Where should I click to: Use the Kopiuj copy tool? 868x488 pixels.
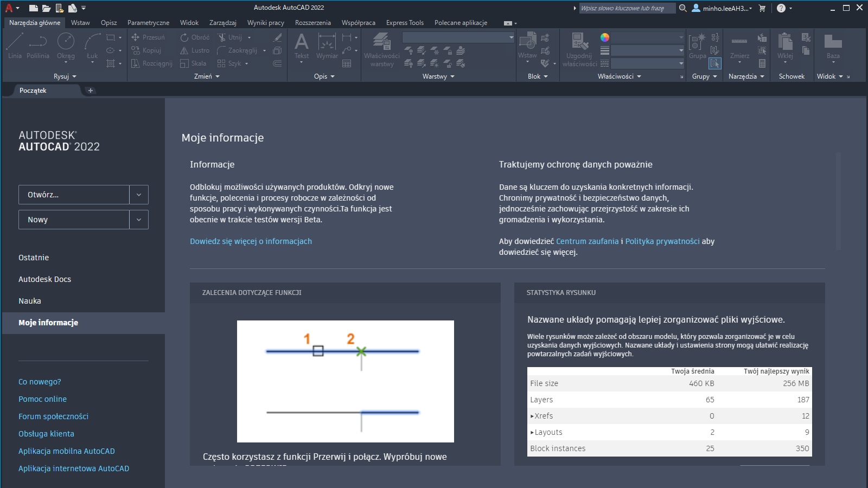click(x=146, y=50)
